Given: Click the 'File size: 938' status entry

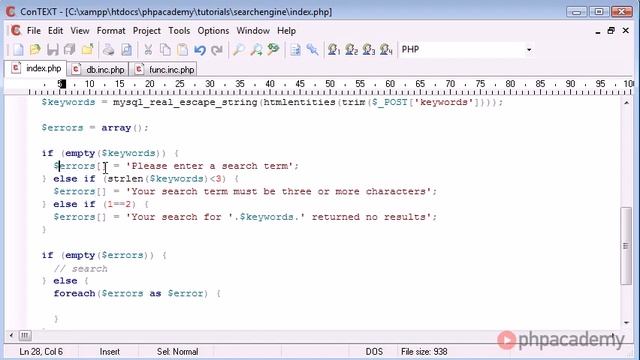Looking at the screenshot, I should click(x=424, y=351).
